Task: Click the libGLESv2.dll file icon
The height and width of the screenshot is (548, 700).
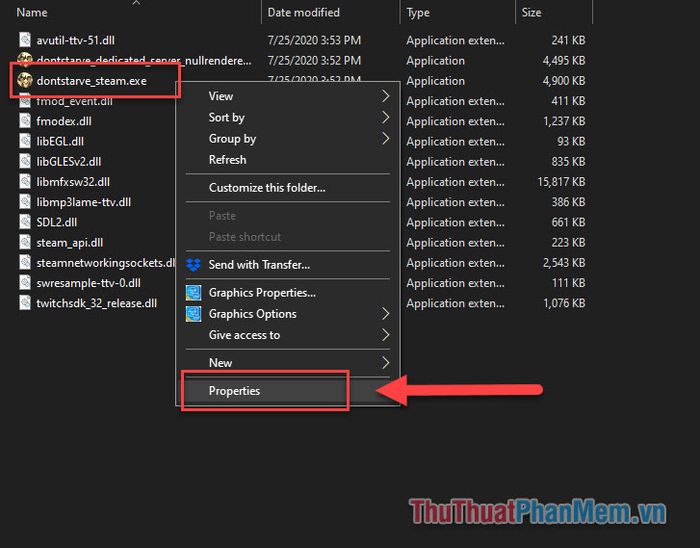Action: 25,161
